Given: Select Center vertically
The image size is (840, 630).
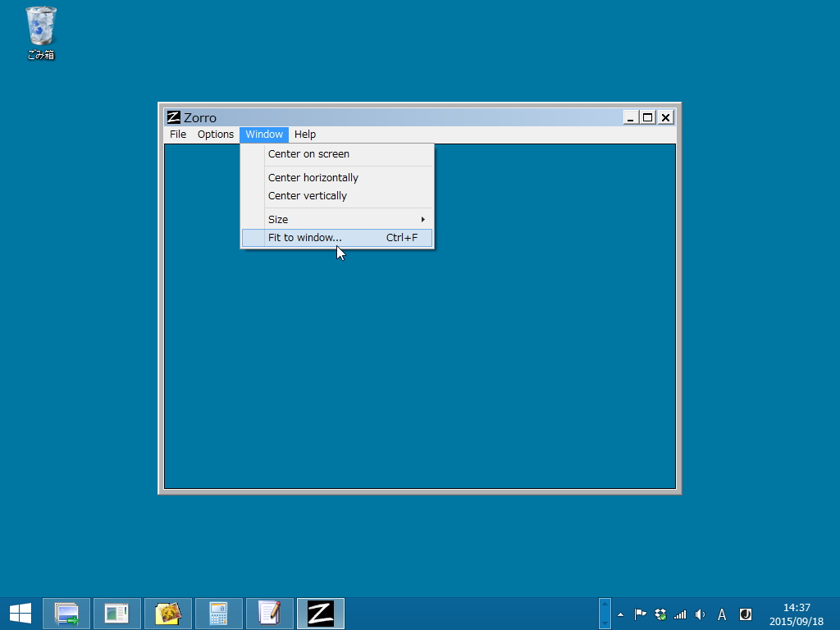Looking at the screenshot, I should (x=337, y=196).
